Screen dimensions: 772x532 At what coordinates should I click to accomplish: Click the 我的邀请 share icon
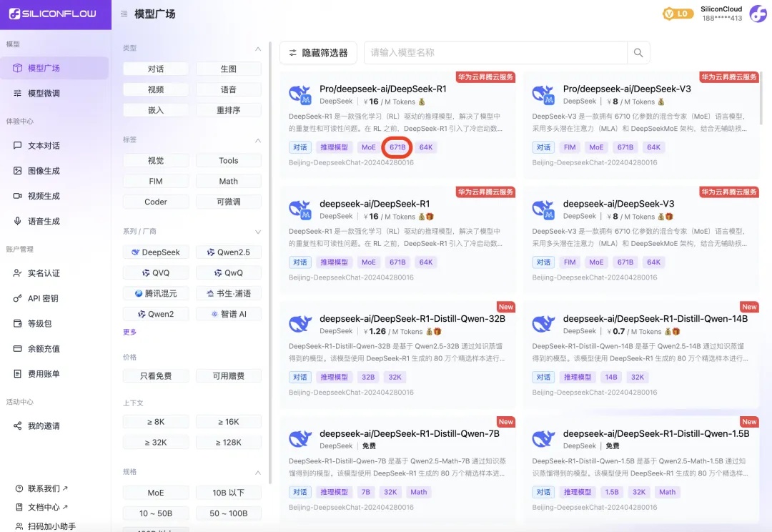(18, 425)
